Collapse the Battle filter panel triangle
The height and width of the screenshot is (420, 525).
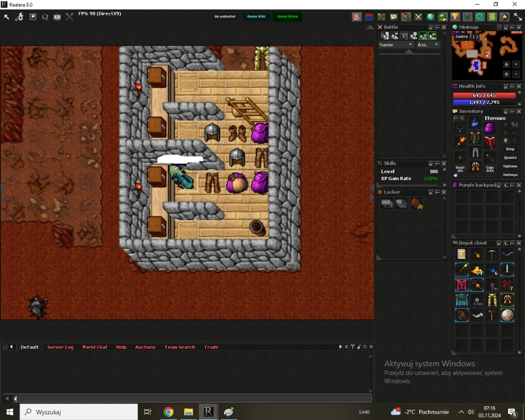409,52
